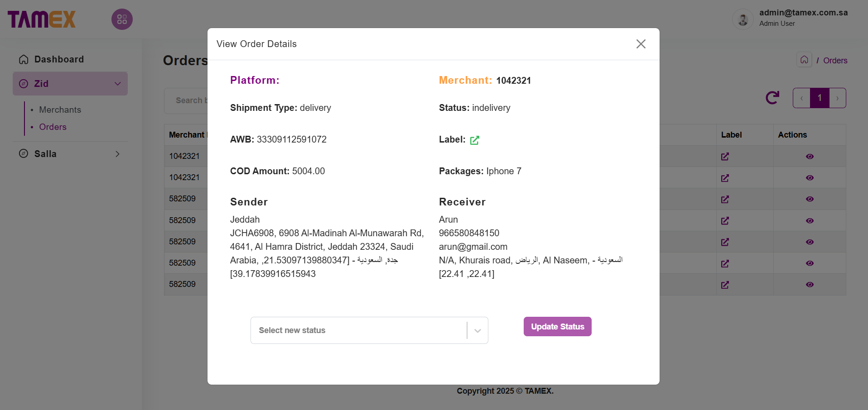868x410 pixels.
Task: Click the TAMEX logo
Action: [42, 19]
